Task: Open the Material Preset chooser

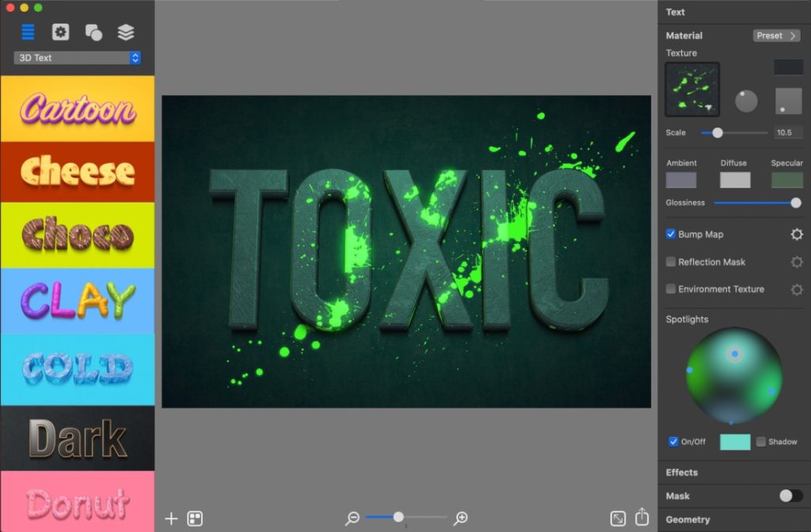Action: pos(775,36)
